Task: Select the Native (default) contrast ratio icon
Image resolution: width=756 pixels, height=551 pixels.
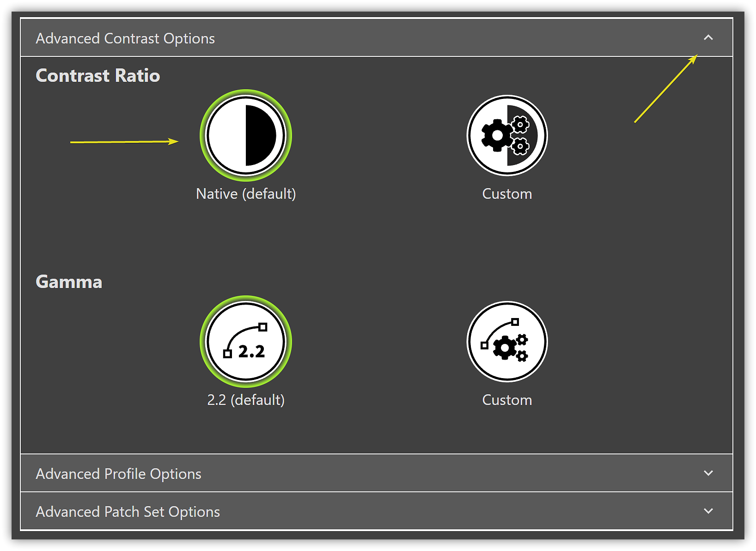Action: pyautogui.click(x=246, y=135)
